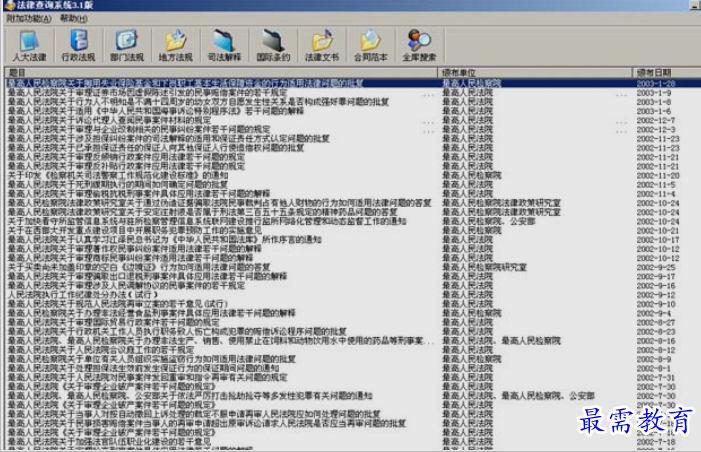Image resolution: width=701 pixels, height=452 pixels.
Task: Select row about 担保纠纷案件的司法解释的适用
Action: click(x=352, y=139)
